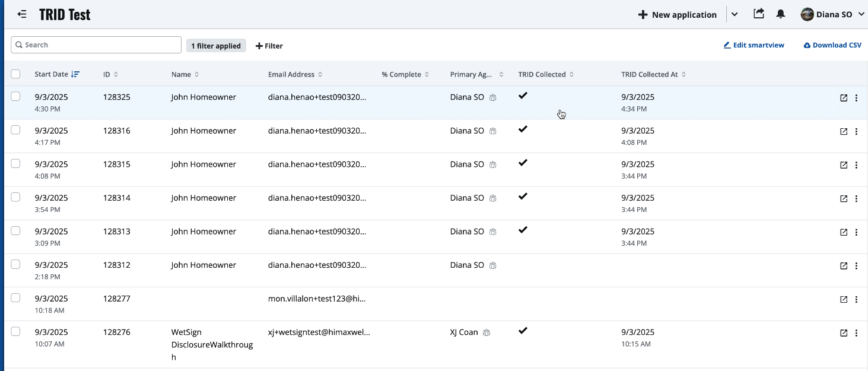Collapse the sidebar with the back arrow icon
The image size is (868, 371).
22,14
